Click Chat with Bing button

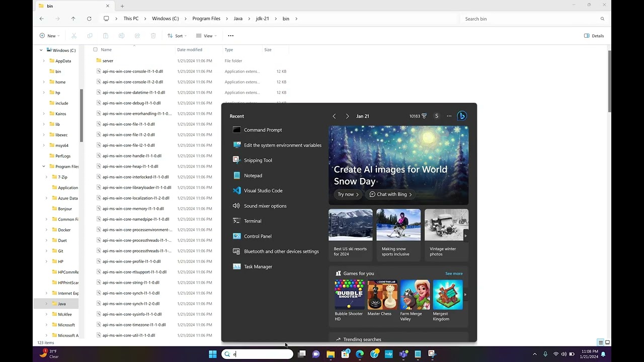pyautogui.click(x=390, y=194)
